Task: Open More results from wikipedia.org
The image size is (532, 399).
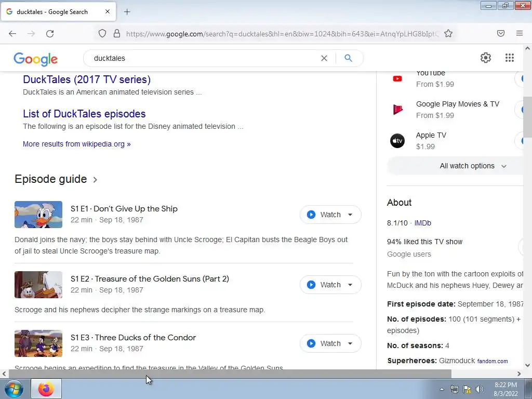Action: (x=77, y=144)
